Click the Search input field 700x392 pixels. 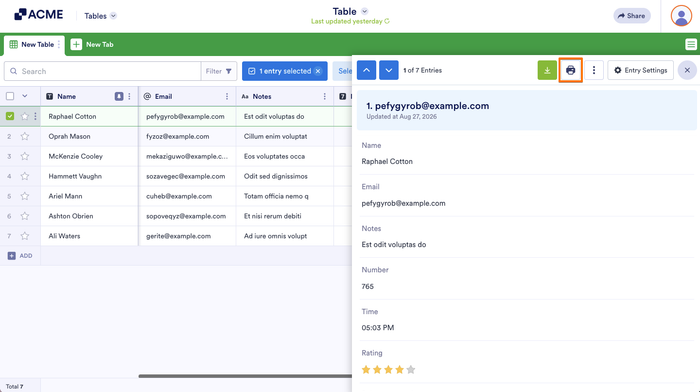click(x=103, y=71)
